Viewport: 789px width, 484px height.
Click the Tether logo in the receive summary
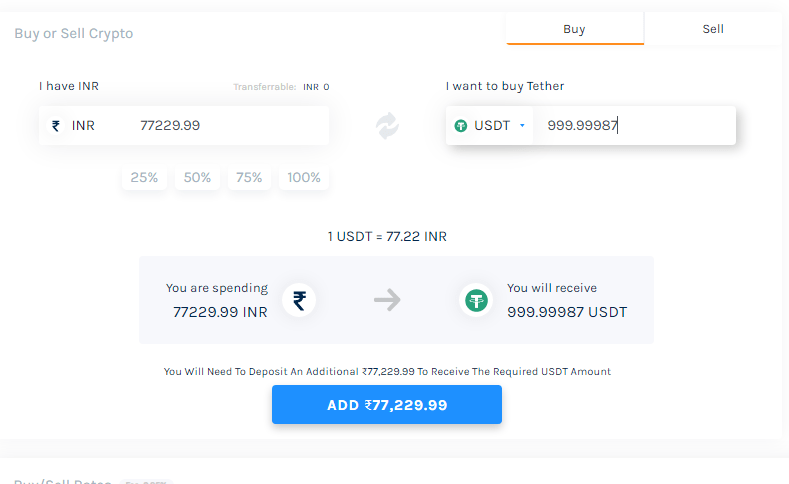pos(476,300)
